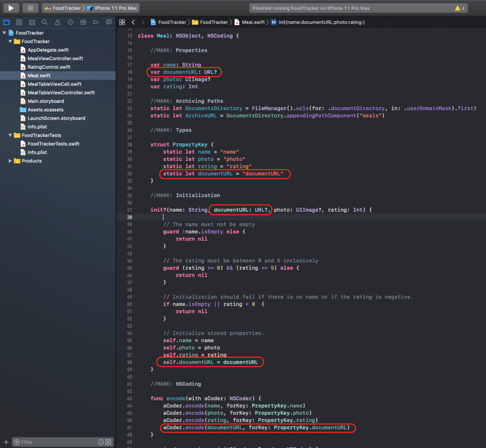Image resolution: width=486 pixels, height=448 pixels.
Task: Open Assets.xcassets catalog
Action: [45, 109]
